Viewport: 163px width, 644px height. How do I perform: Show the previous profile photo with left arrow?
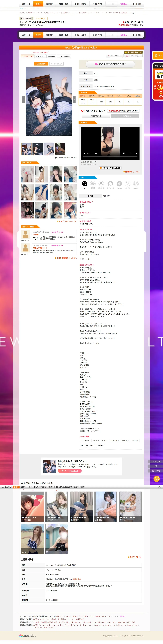pyautogui.click(x=23, y=99)
